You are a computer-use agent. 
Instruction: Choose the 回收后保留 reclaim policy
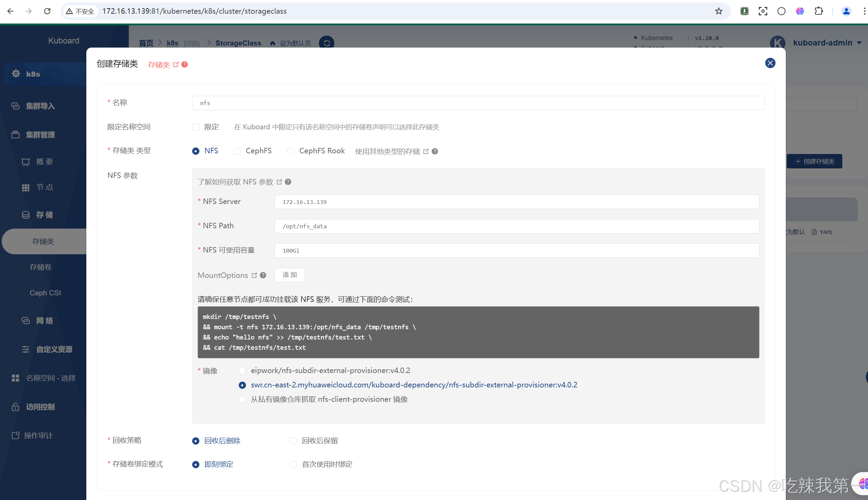click(293, 441)
